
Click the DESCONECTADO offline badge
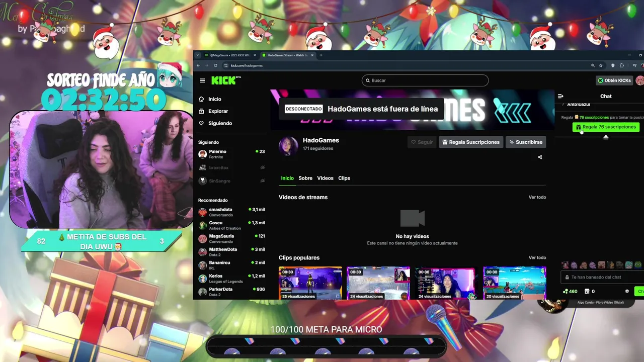(304, 109)
